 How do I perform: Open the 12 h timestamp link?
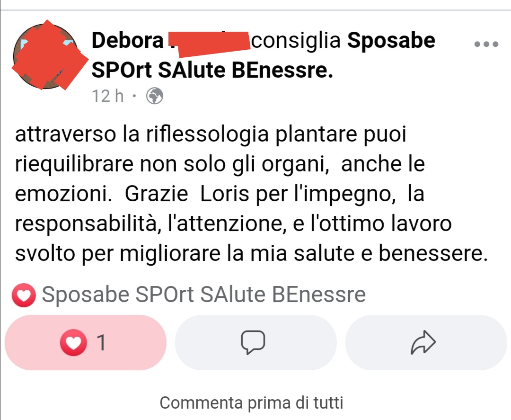(108, 96)
